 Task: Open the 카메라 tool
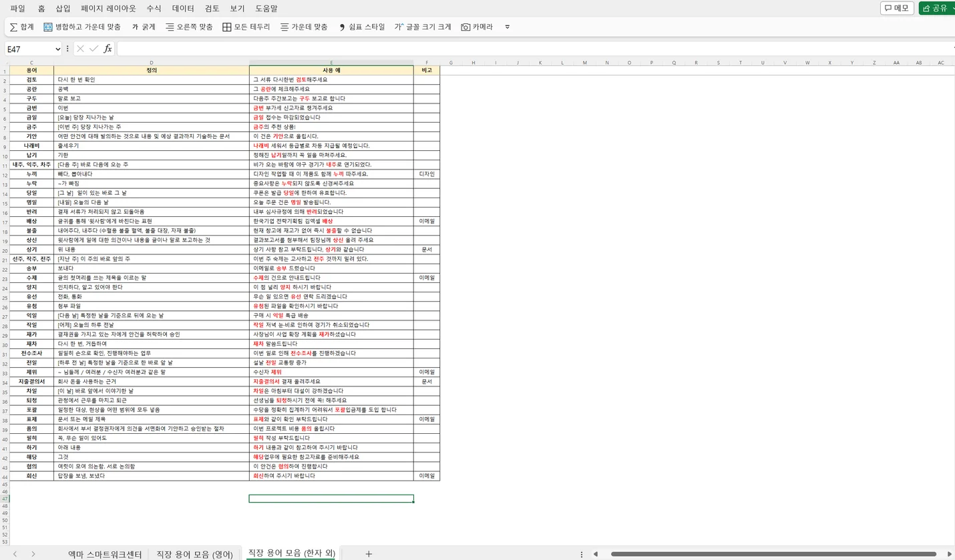tap(477, 27)
